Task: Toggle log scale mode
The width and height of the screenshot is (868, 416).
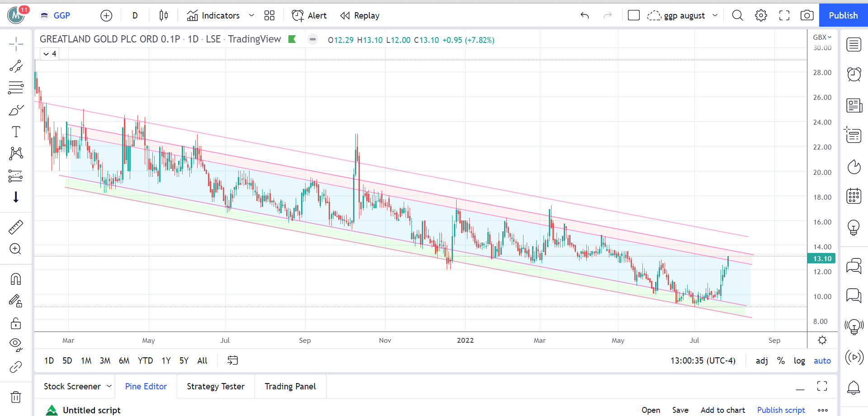Action: pos(799,360)
